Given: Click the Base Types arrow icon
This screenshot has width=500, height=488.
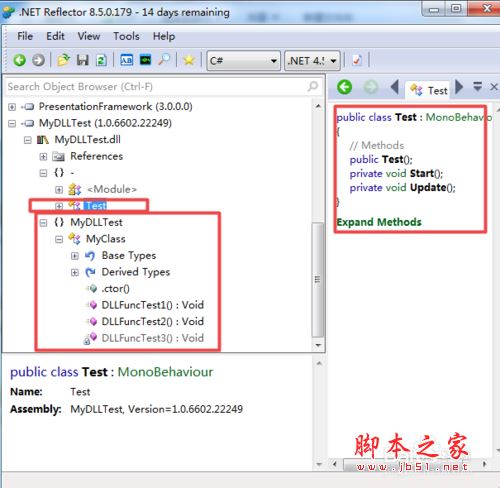Looking at the screenshot, I should click(90, 255).
